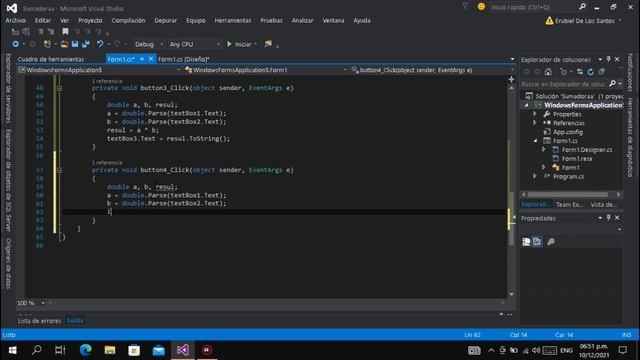Select App.config in Solution Explorer
The height and width of the screenshot is (360, 640).
point(567,132)
